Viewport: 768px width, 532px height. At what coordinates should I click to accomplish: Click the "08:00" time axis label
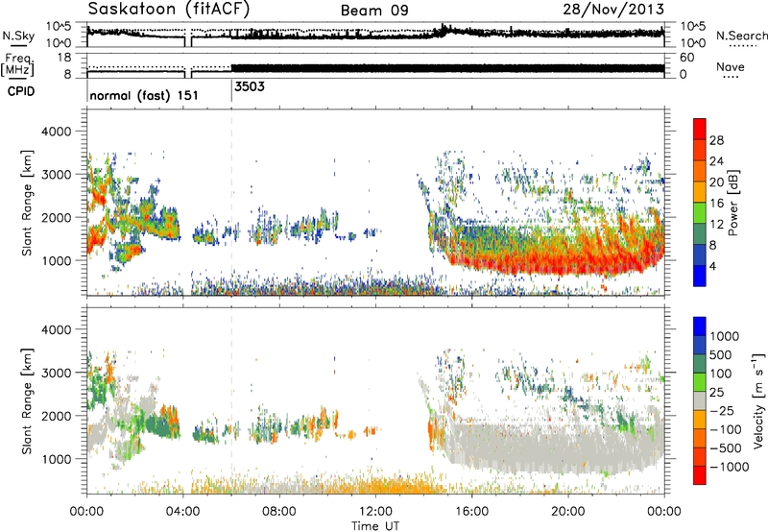(x=279, y=512)
